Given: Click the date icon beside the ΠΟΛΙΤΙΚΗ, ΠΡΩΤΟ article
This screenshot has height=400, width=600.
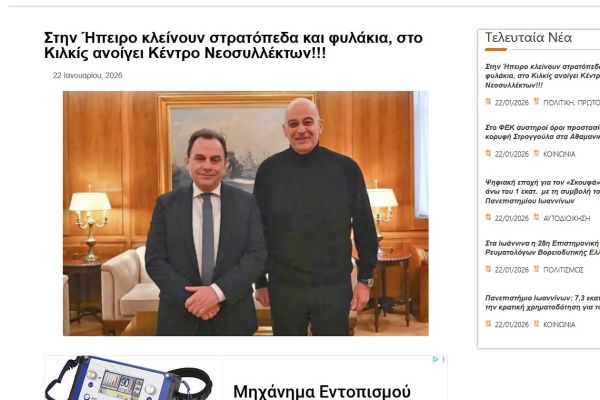Looking at the screenshot, I should click(488, 101).
